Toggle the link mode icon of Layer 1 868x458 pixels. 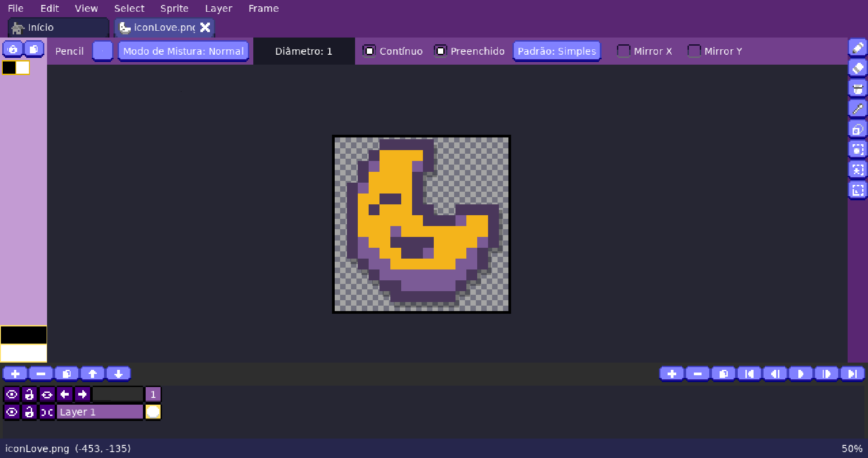coord(47,412)
